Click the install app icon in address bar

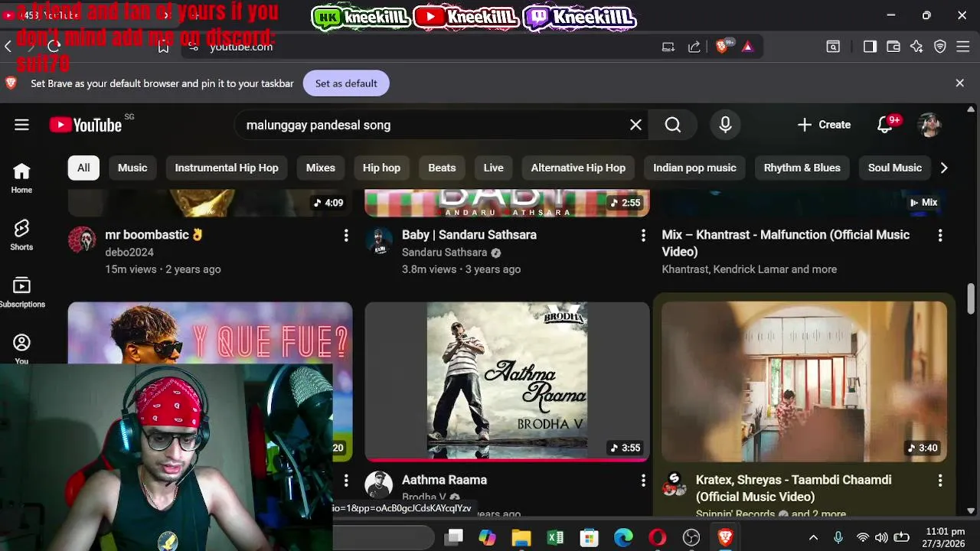click(x=668, y=47)
